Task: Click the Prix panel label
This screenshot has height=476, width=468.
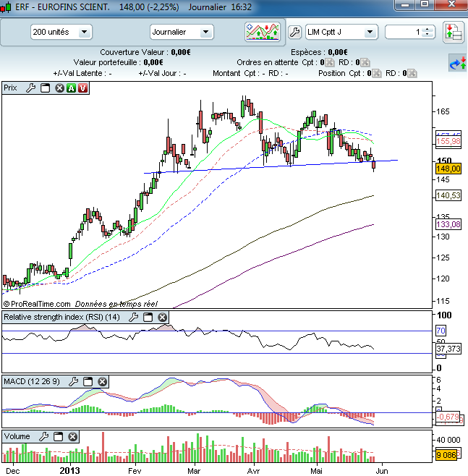Action: click(11, 88)
